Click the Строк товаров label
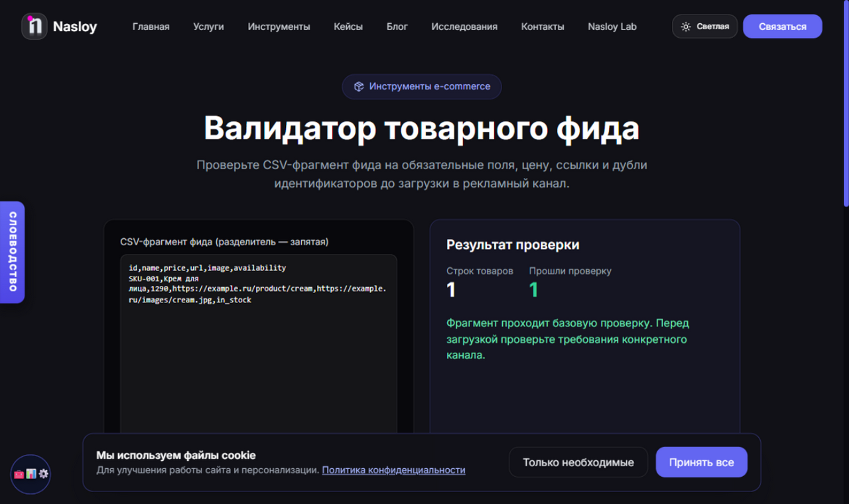Screen dimensions: 849x504 pyautogui.click(x=480, y=271)
